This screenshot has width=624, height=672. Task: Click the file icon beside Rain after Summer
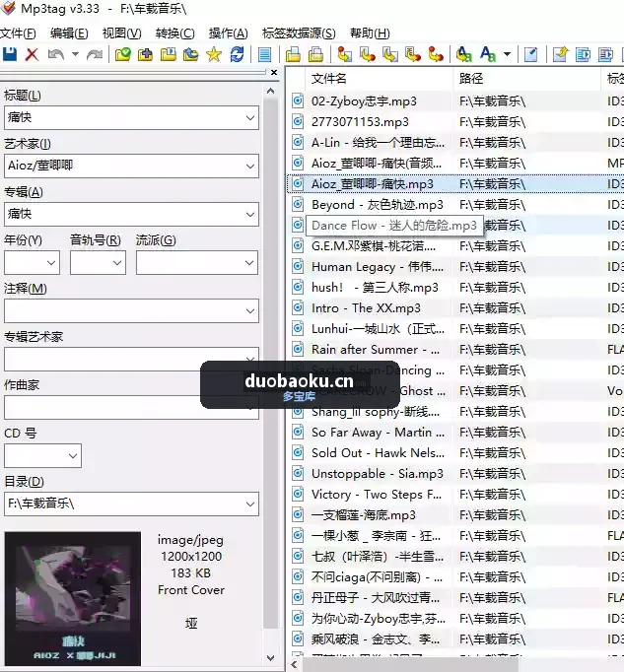298,349
